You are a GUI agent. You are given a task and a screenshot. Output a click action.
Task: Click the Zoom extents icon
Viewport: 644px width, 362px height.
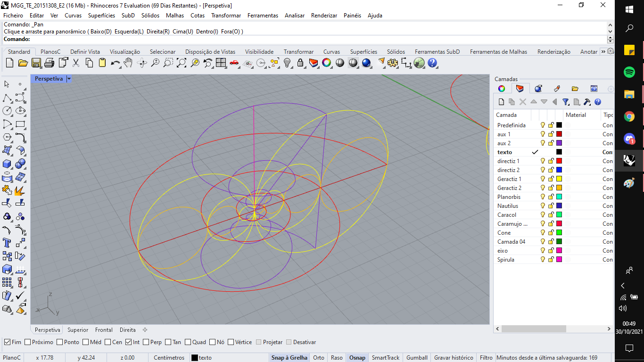[x=182, y=63]
